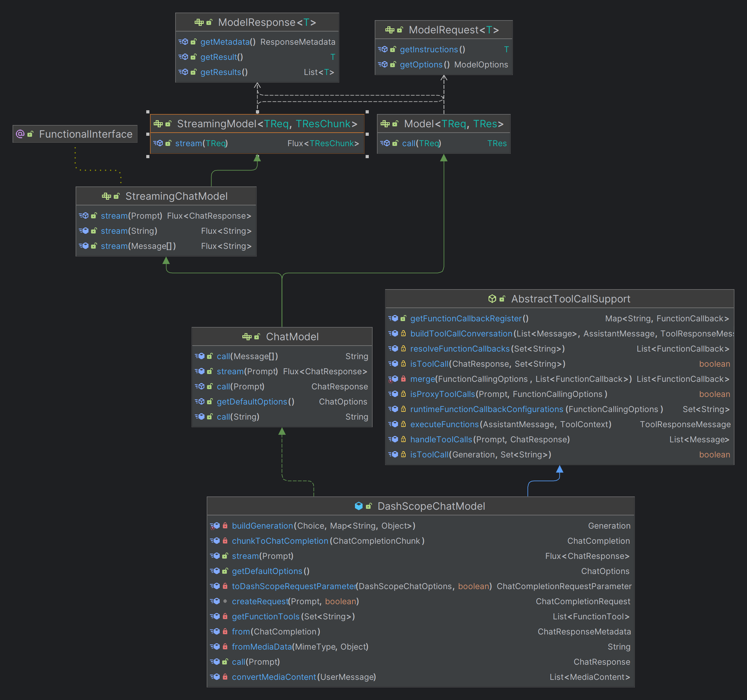Click chunkToChatCompletion method name
Screen dimensions: 747x700
280,541
